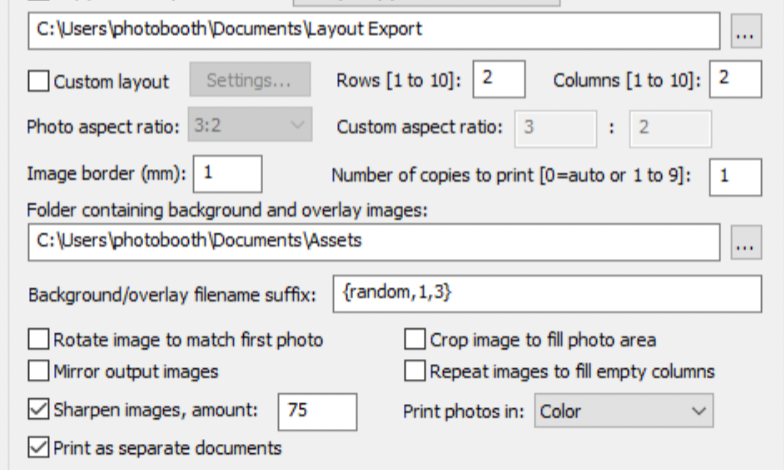
Task: Click the Assets folder path field
Action: [x=374, y=241]
